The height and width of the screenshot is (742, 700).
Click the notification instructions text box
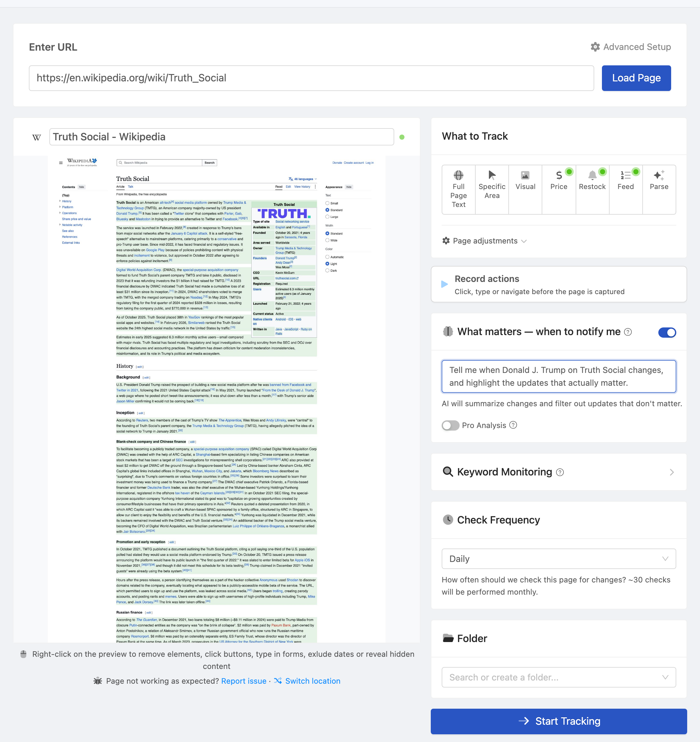coord(559,376)
